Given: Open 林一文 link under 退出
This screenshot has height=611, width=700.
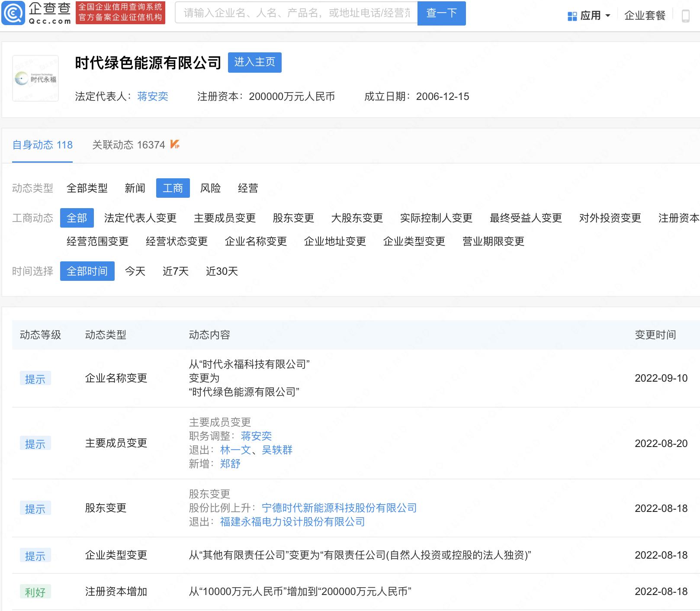Looking at the screenshot, I should [235, 450].
